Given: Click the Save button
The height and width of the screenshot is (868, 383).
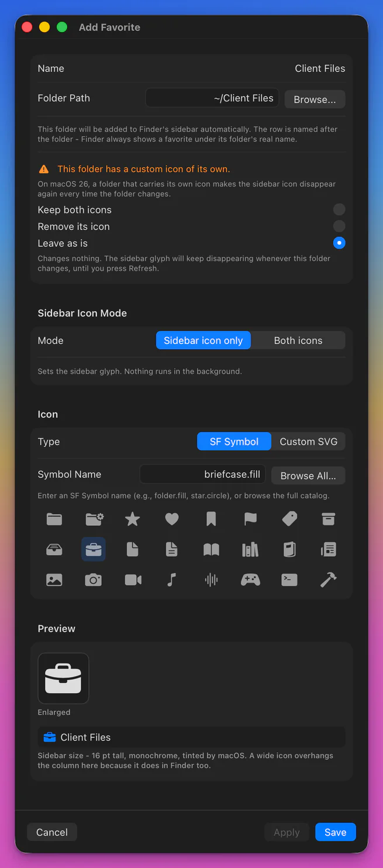Looking at the screenshot, I should (x=336, y=832).
